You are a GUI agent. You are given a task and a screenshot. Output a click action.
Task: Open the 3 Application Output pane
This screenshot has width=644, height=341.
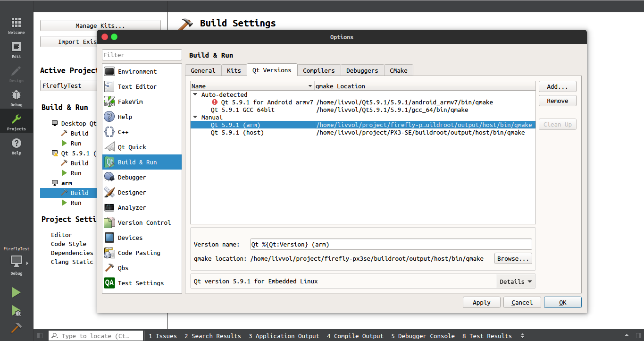pyautogui.click(x=284, y=336)
